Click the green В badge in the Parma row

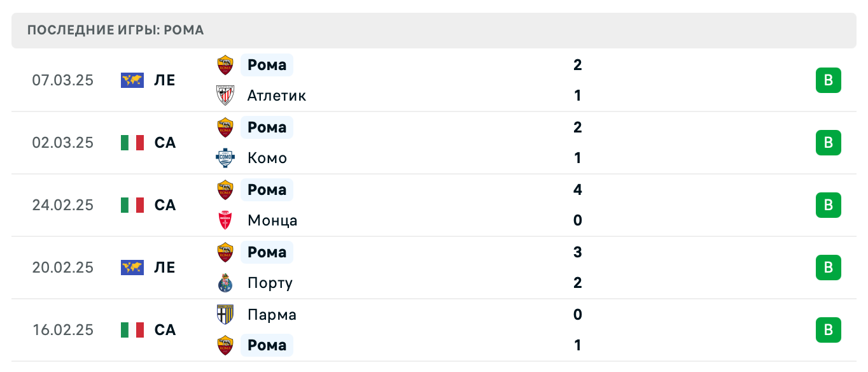828,330
